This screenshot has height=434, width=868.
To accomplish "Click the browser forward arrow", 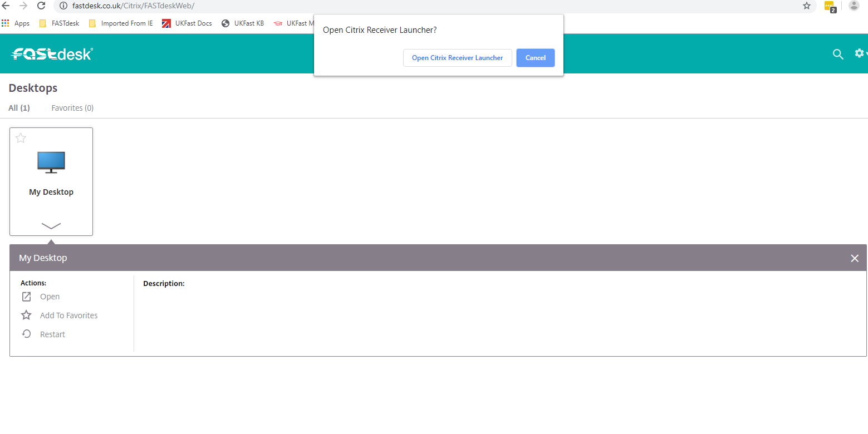I will click(x=23, y=6).
